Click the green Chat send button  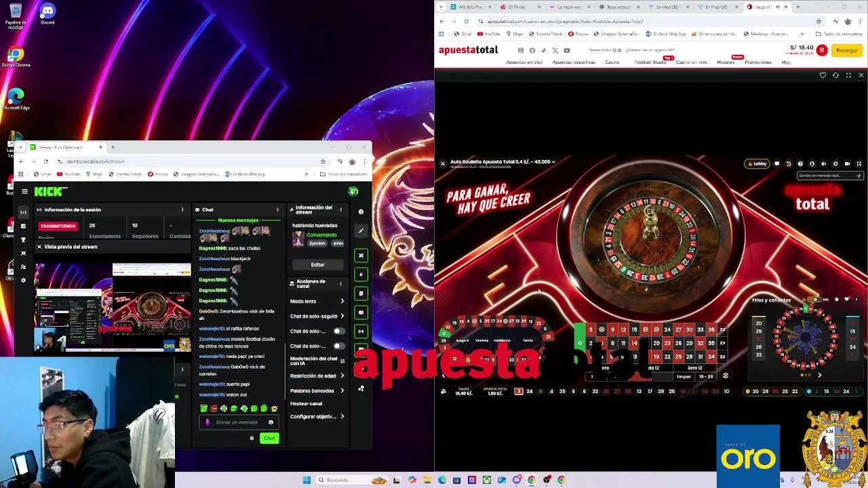(x=269, y=438)
